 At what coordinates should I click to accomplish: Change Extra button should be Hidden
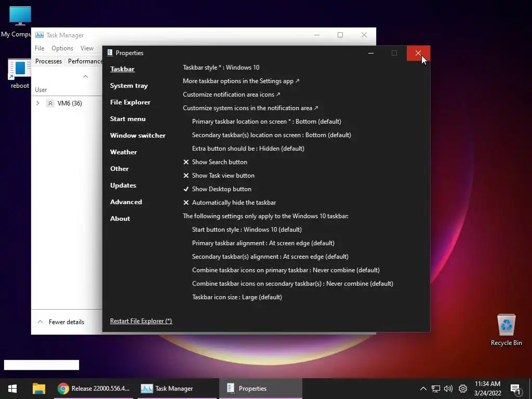(248, 148)
